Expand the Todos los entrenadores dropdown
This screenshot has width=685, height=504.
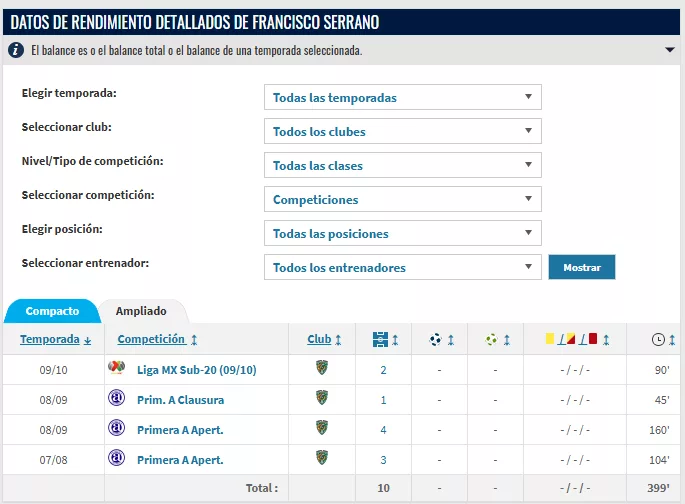(x=403, y=267)
